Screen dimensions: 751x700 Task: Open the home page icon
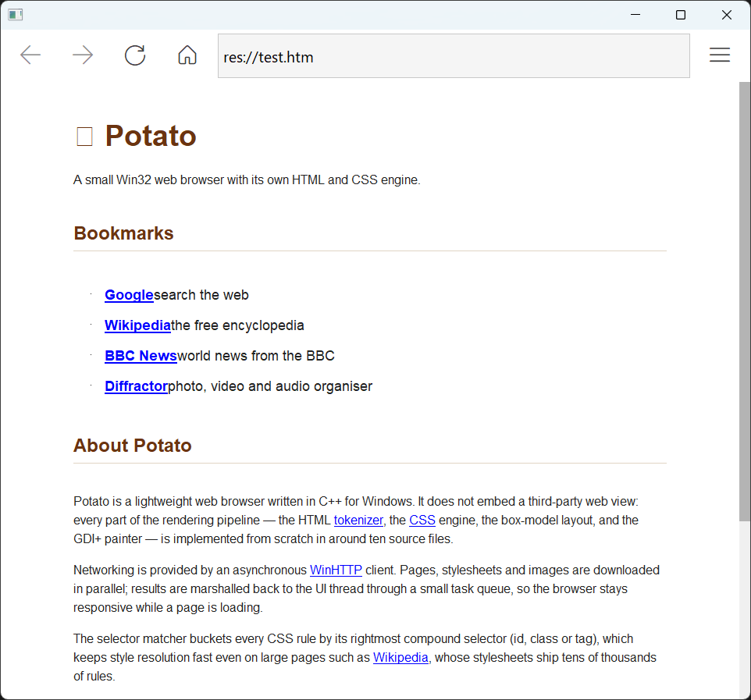(x=187, y=55)
